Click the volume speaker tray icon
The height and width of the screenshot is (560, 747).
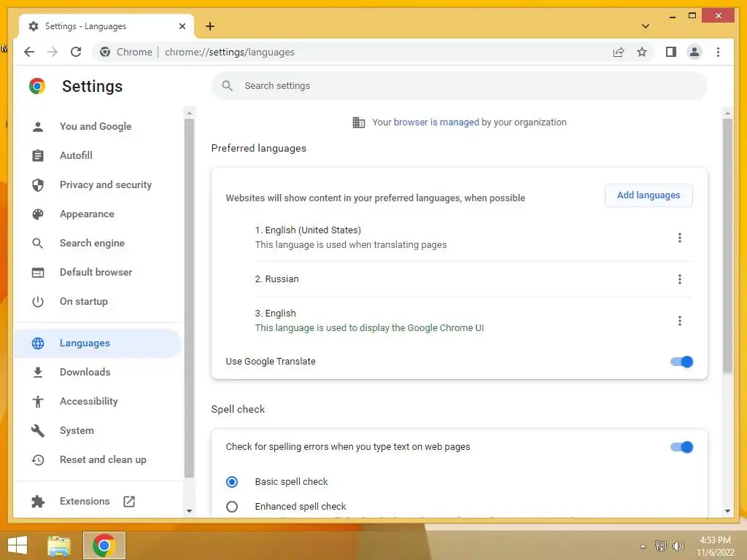678,545
